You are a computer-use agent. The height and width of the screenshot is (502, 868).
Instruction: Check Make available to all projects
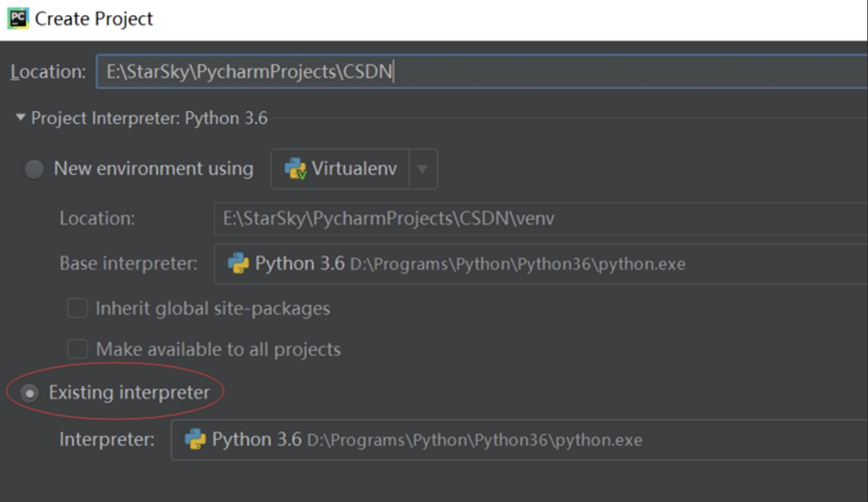77,349
